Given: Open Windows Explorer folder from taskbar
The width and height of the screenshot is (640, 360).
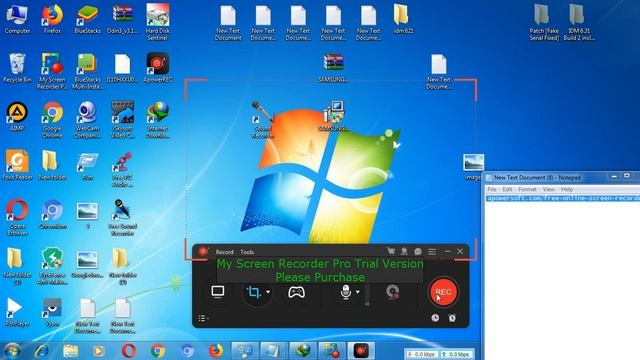Looking at the screenshot, I should point(70,351).
